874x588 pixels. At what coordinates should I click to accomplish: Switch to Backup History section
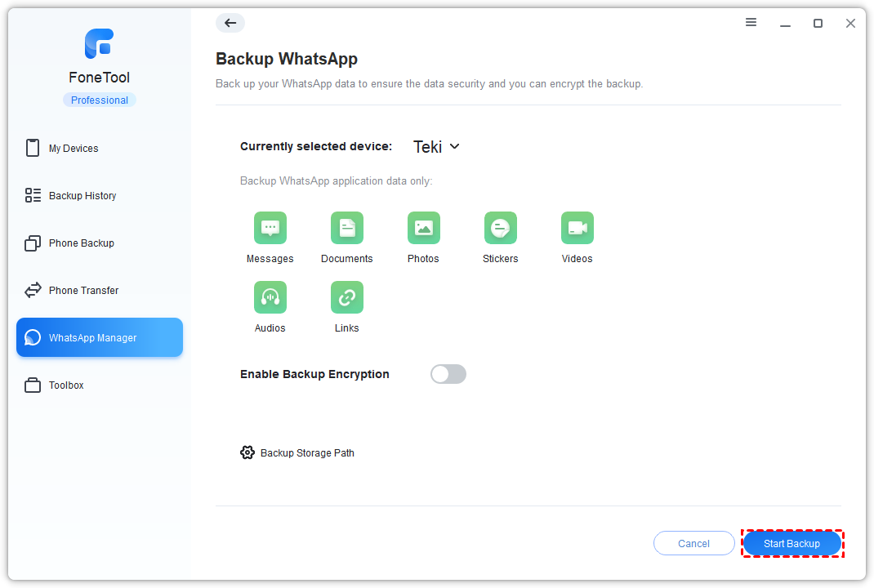tap(82, 196)
